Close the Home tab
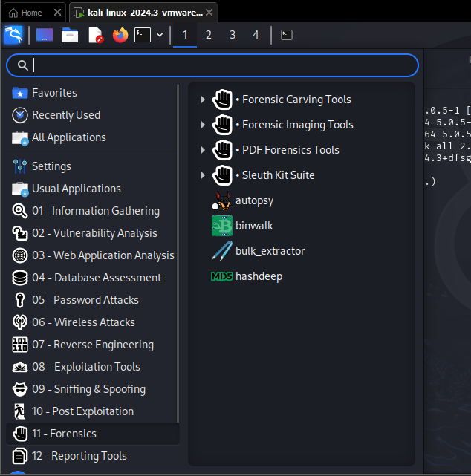 [x=57, y=13]
